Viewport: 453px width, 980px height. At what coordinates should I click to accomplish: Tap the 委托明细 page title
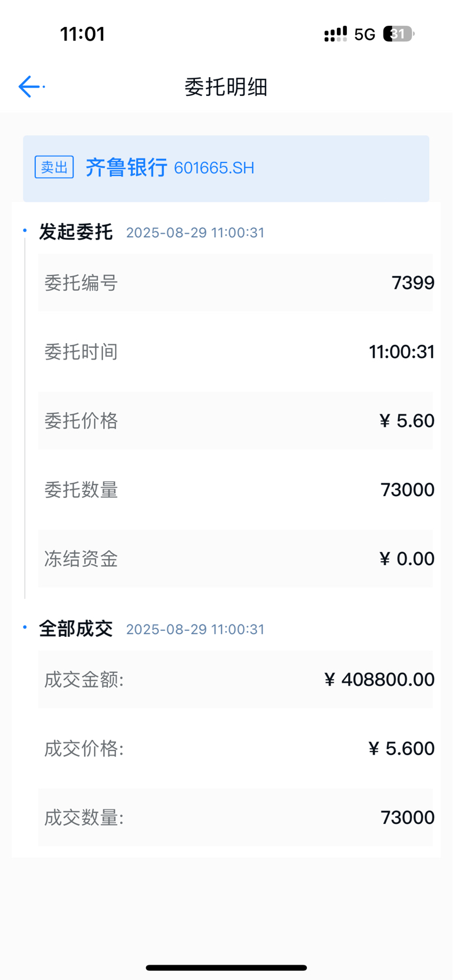pyautogui.click(x=226, y=87)
